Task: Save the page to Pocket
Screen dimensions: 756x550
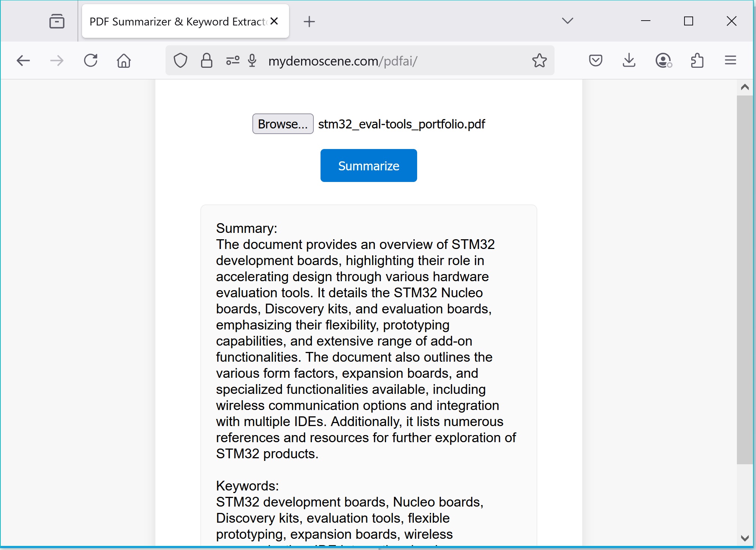Action: click(x=595, y=60)
